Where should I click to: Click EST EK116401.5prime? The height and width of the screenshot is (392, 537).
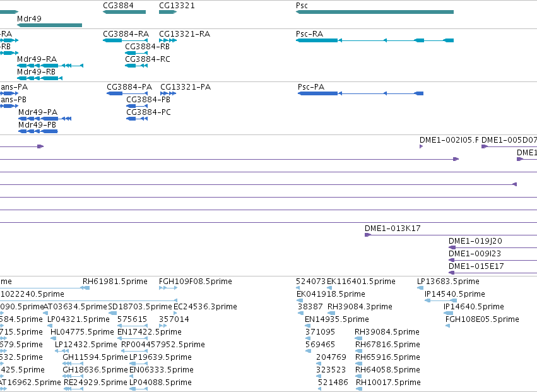click(x=362, y=282)
